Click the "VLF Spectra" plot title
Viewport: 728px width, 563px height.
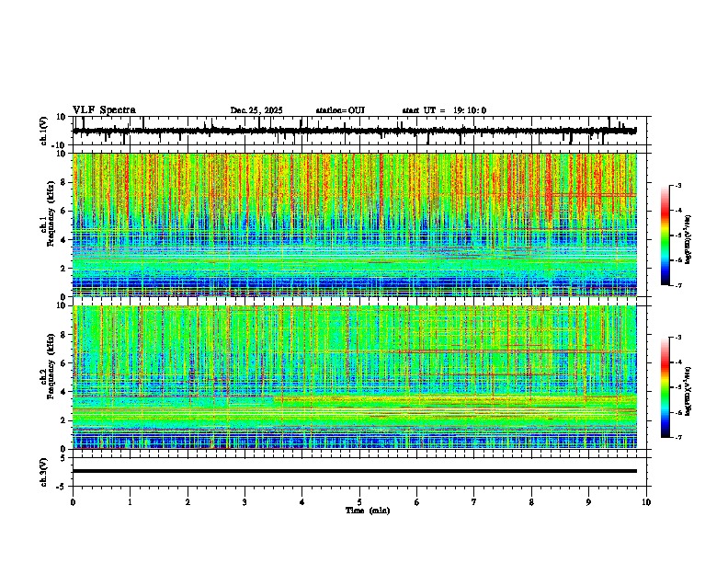pyautogui.click(x=104, y=110)
